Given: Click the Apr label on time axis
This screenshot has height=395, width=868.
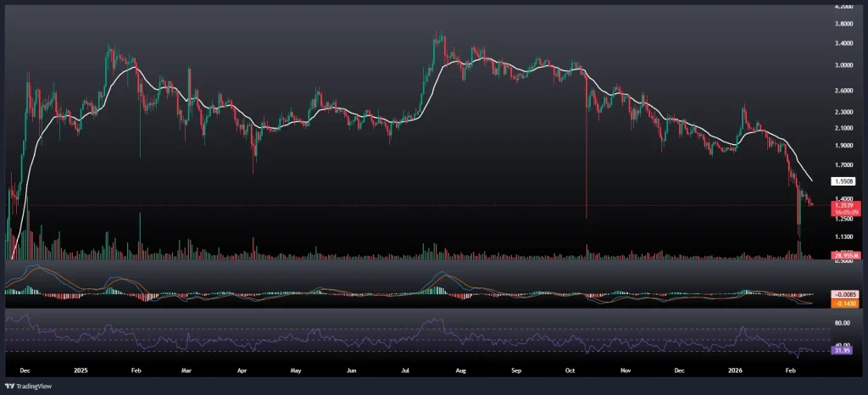Looking at the screenshot, I should (242, 370).
